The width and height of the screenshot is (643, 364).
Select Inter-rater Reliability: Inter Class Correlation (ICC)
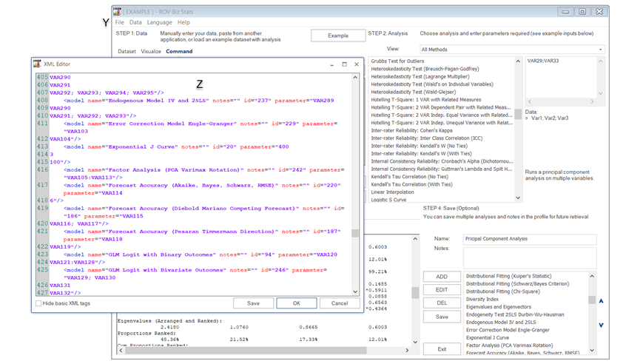click(426, 138)
